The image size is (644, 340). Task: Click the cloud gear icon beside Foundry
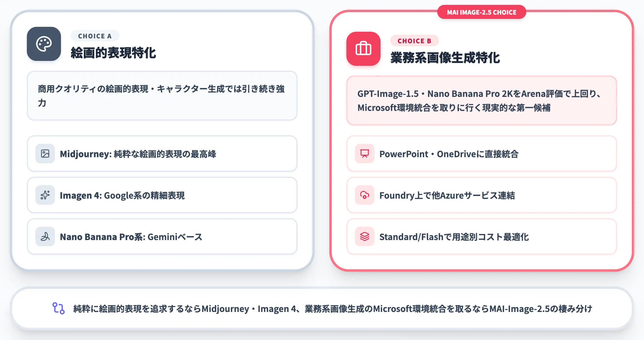[x=365, y=195]
